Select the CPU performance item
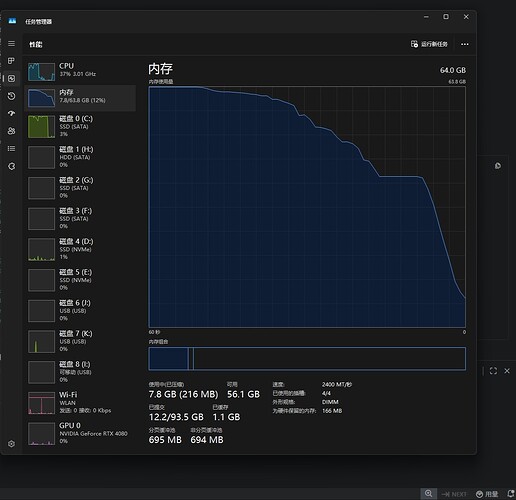The width and height of the screenshot is (516, 500). pos(80,71)
